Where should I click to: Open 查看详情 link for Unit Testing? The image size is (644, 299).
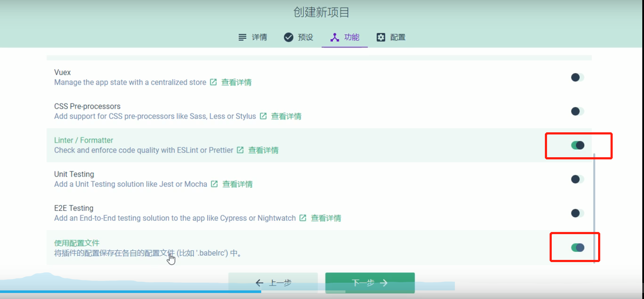[x=237, y=184]
